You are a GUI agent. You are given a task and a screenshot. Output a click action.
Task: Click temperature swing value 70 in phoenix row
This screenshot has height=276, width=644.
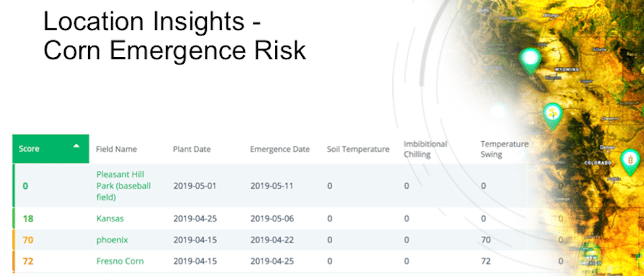486,240
